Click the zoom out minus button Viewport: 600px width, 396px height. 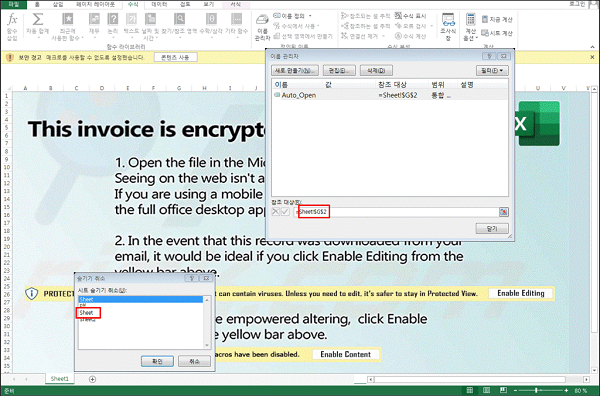pyautogui.click(x=515, y=390)
